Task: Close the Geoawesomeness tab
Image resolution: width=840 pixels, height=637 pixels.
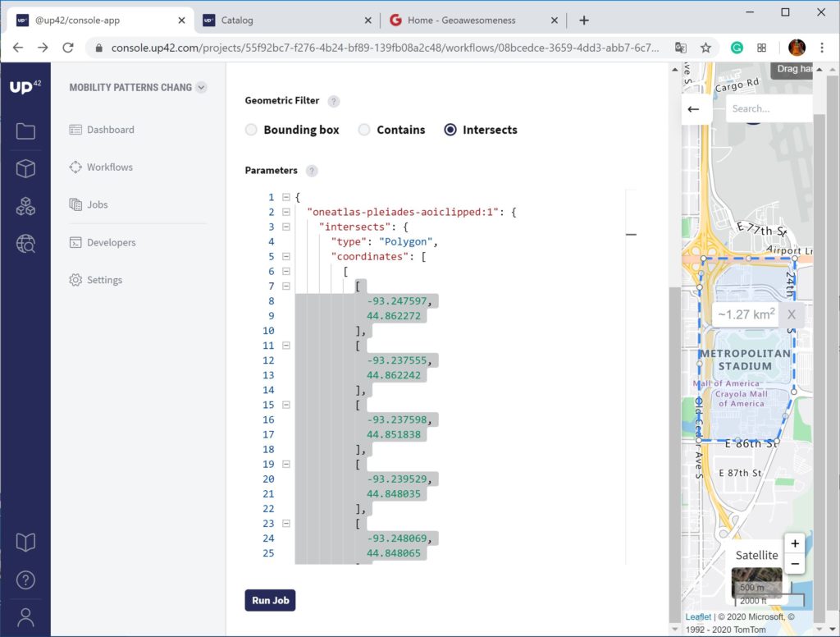Action: [x=555, y=21]
